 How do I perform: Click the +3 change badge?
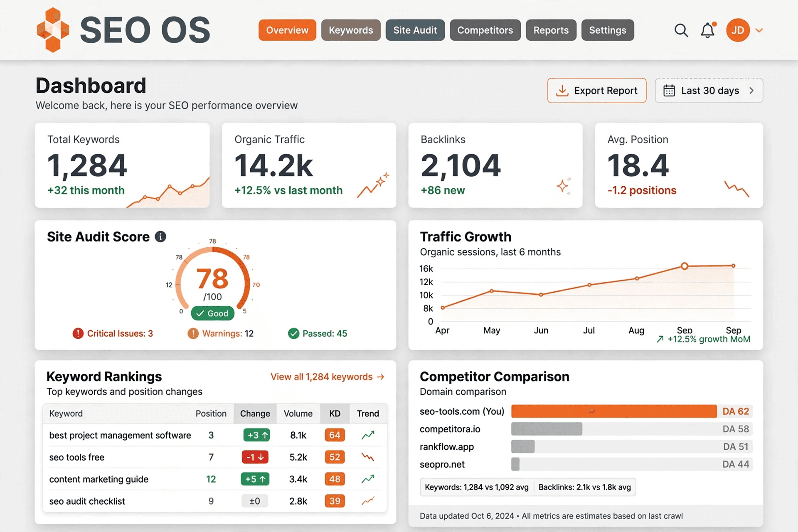[256, 435]
